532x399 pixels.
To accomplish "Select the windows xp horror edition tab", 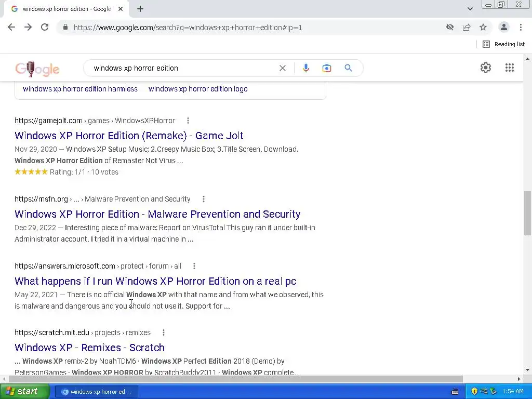I will coord(66,9).
